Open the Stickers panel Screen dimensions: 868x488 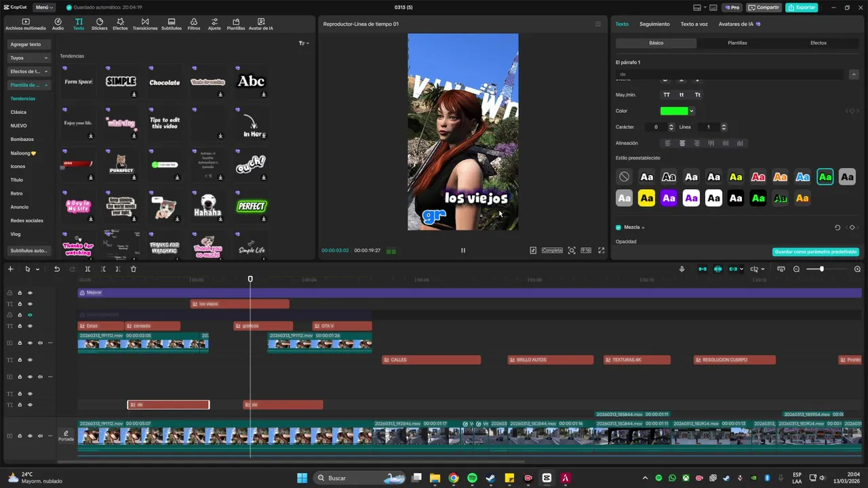point(99,24)
